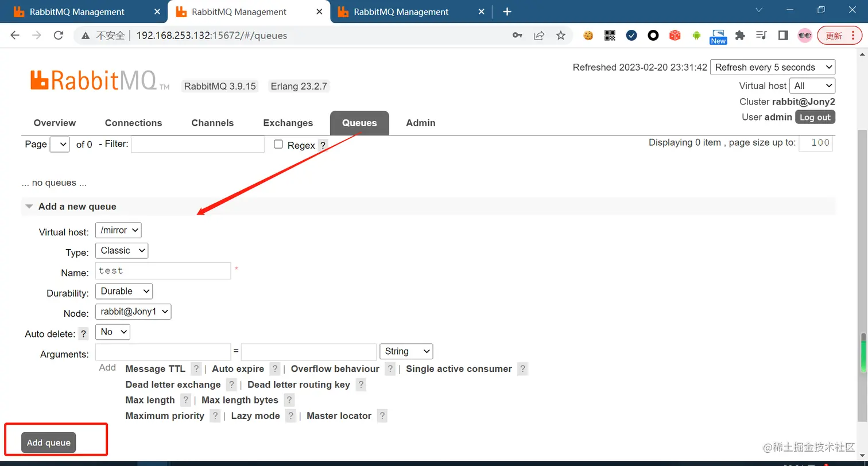
Task: Show help for Lazy mode
Action: tap(291, 416)
